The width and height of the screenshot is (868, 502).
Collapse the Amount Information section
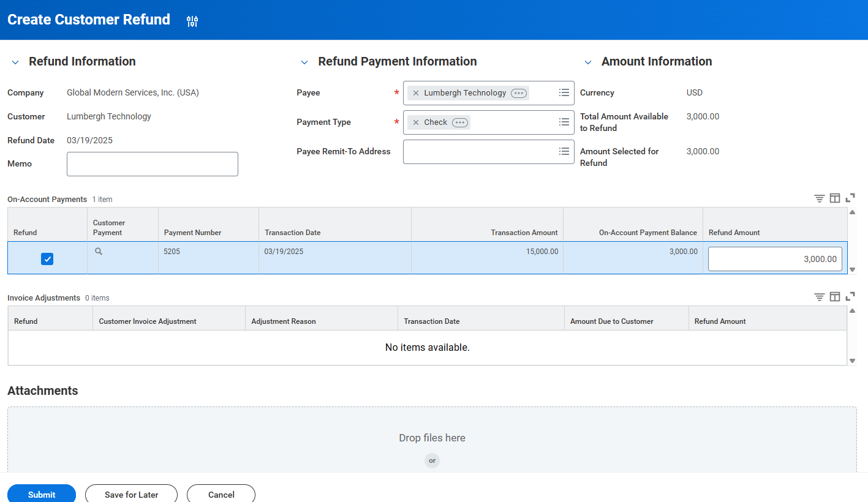(x=588, y=62)
